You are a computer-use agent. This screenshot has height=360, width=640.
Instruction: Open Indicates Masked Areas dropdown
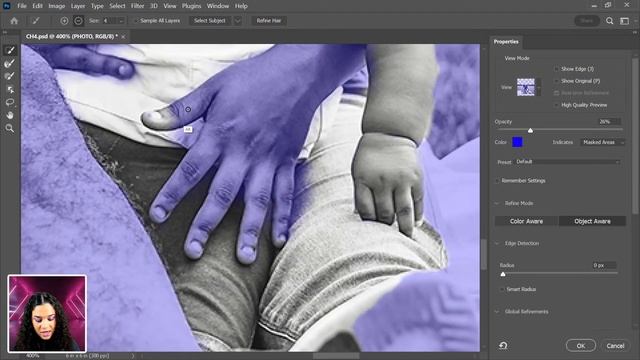602,142
